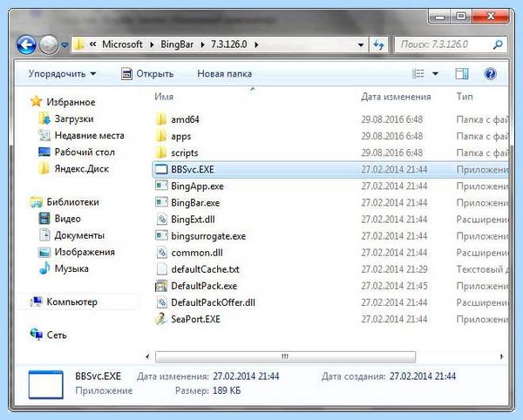Click the common.dll file icon

point(161,253)
